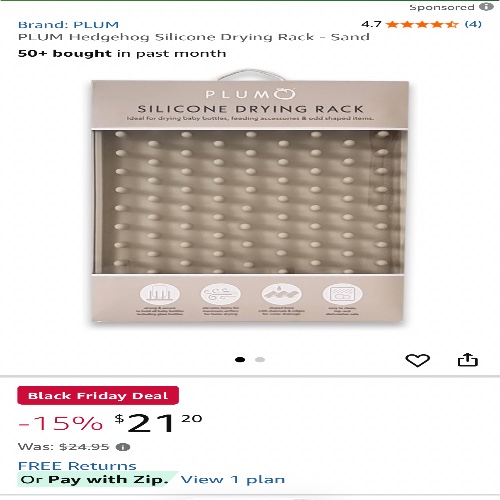Switch to the second image carousel dot

pos(260,359)
